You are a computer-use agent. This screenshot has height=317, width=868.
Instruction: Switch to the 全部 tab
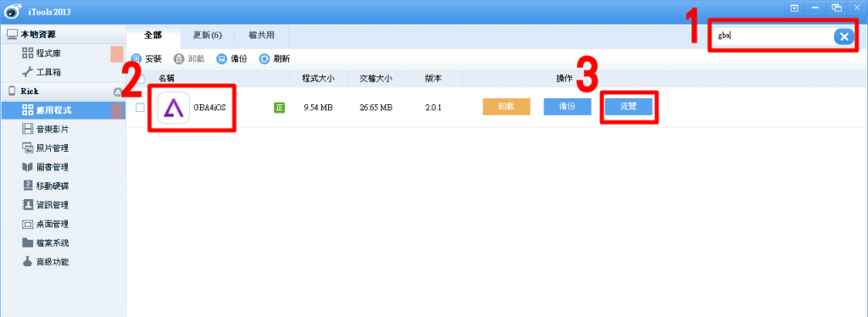click(x=153, y=36)
